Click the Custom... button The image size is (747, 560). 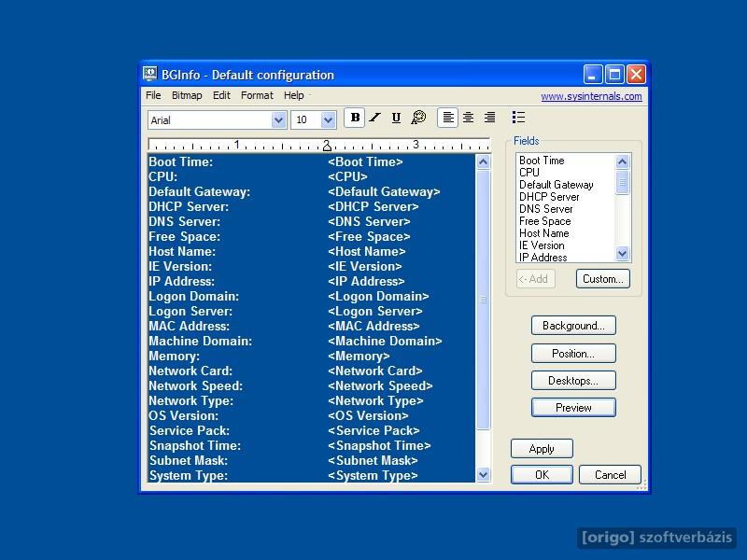(x=602, y=279)
